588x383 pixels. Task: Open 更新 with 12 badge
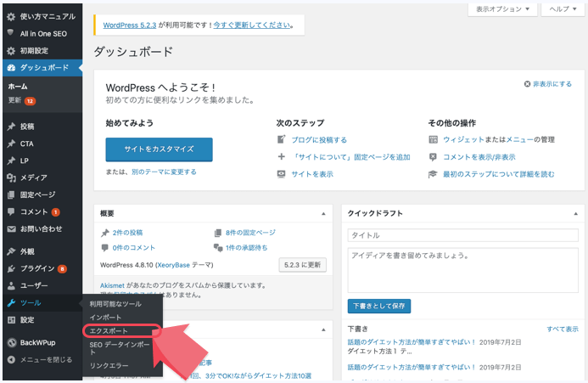click(x=22, y=100)
